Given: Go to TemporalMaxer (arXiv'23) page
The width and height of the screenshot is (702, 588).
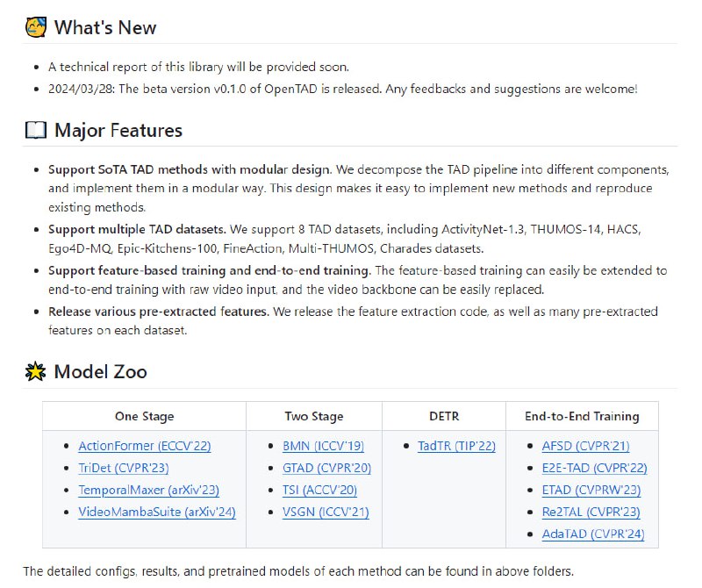Looking at the screenshot, I should coord(148,490).
